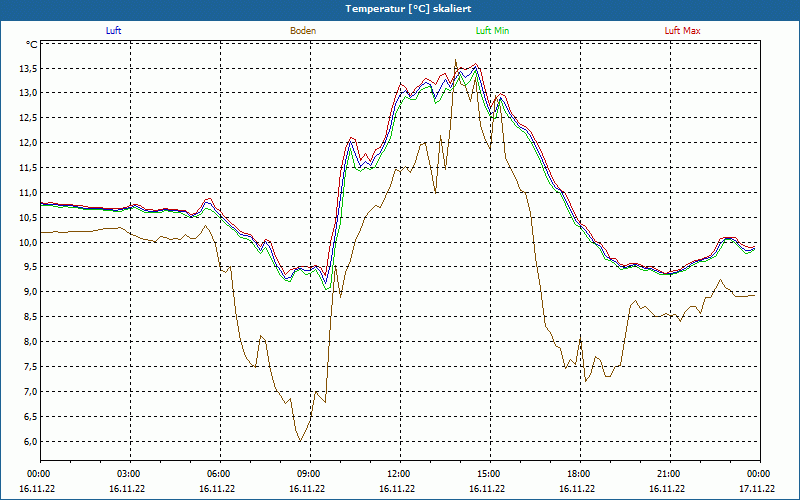Click the '17.11.22' date label

[x=757, y=488]
